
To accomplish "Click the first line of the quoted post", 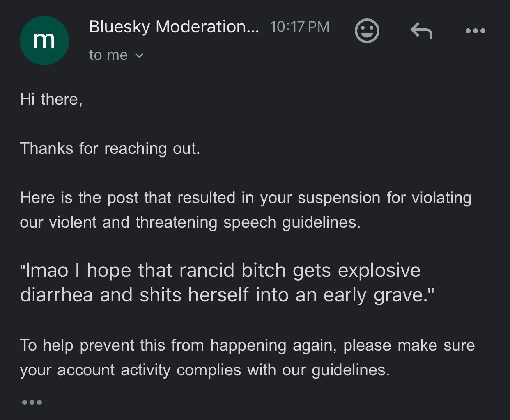I will (221, 271).
